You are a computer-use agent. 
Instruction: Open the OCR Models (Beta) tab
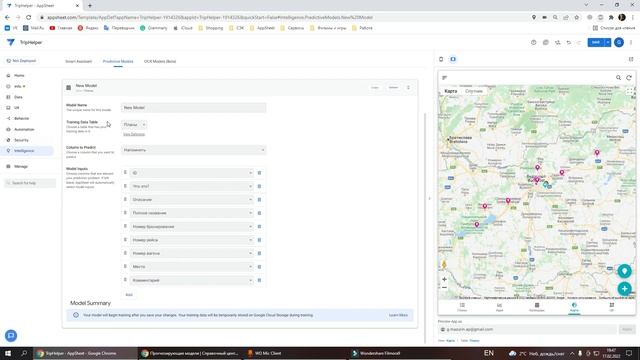click(x=160, y=61)
